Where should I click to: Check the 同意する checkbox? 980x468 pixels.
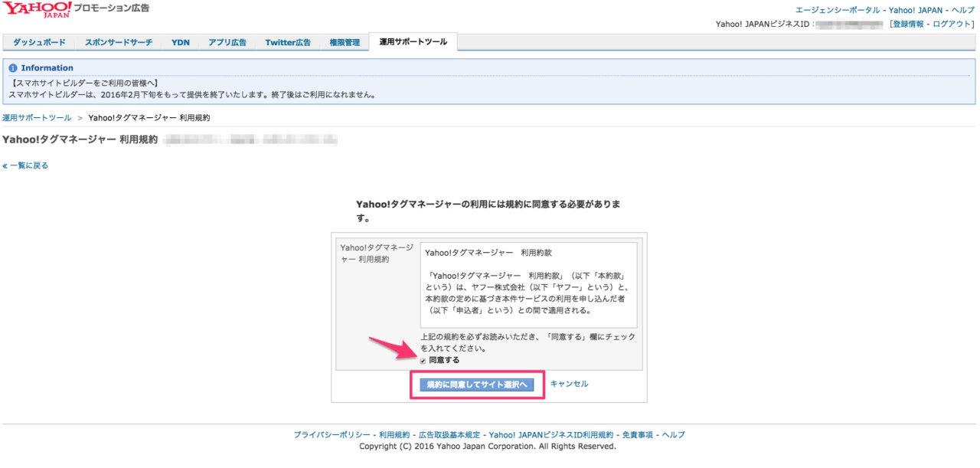coord(423,361)
